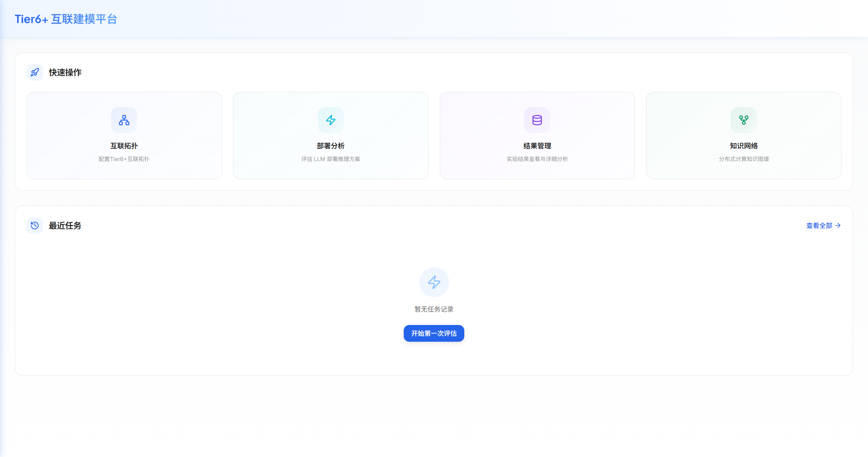Click the 最近任务 section heading
The height and width of the screenshot is (457, 868).
(65, 226)
